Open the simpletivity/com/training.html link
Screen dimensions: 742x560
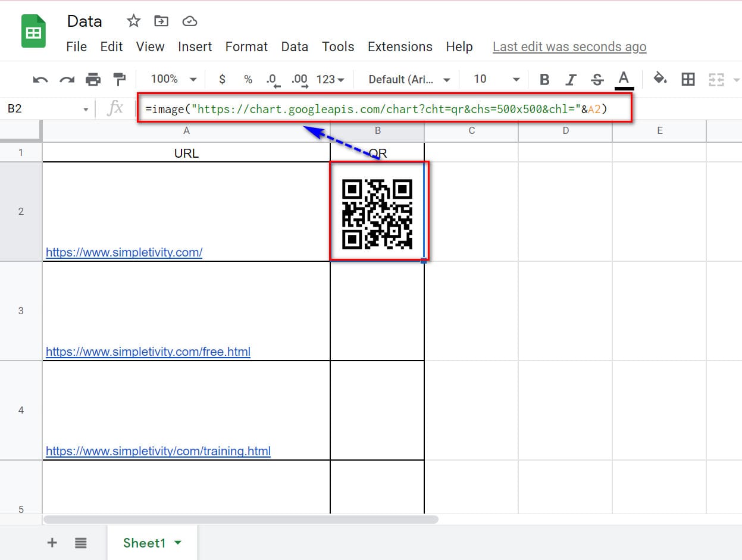pyautogui.click(x=158, y=451)
